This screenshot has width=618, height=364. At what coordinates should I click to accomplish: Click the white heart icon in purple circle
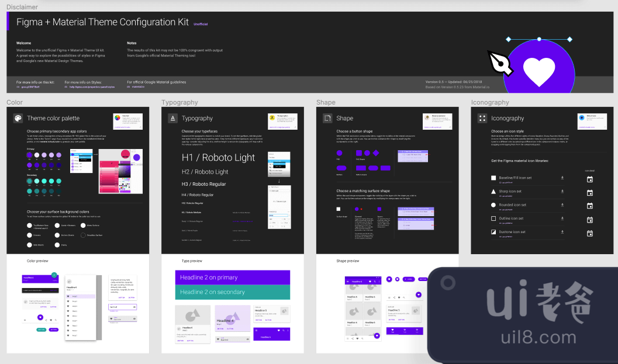(538, 71)
